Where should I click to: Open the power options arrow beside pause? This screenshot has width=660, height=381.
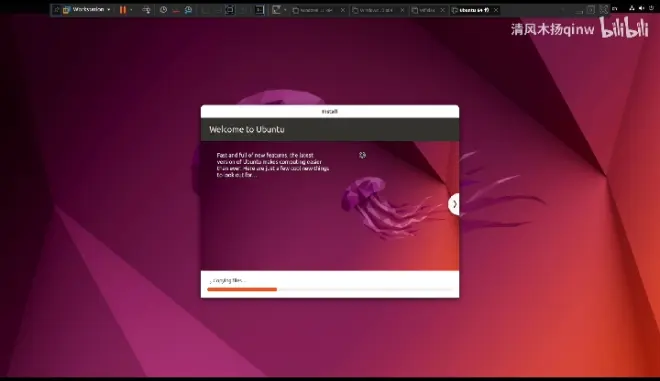click(x=131, y=10)
